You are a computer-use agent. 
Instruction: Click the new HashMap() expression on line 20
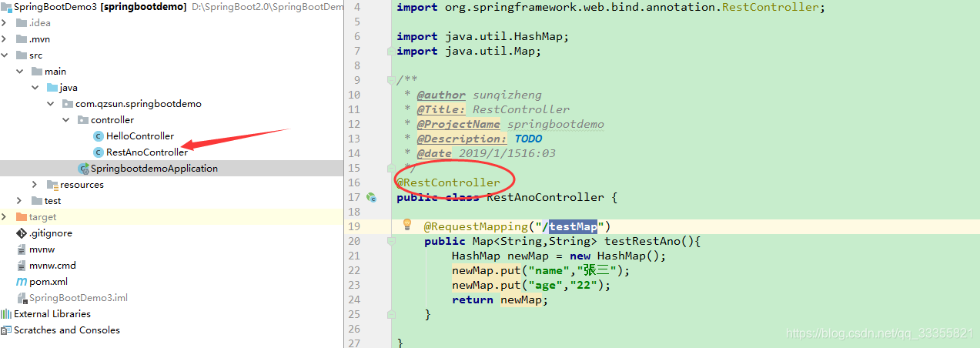pos(617,256)
